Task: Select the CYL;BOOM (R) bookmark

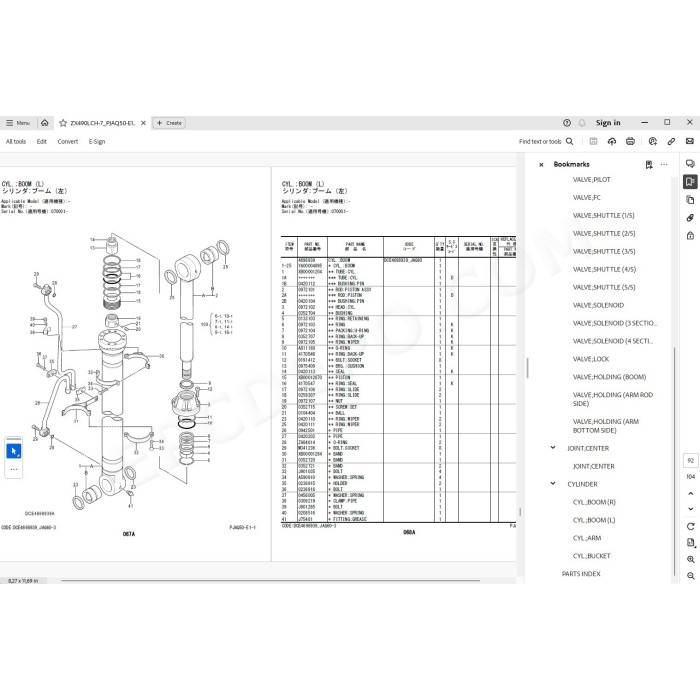Action: pyautogui.click(x=594, y=502)
